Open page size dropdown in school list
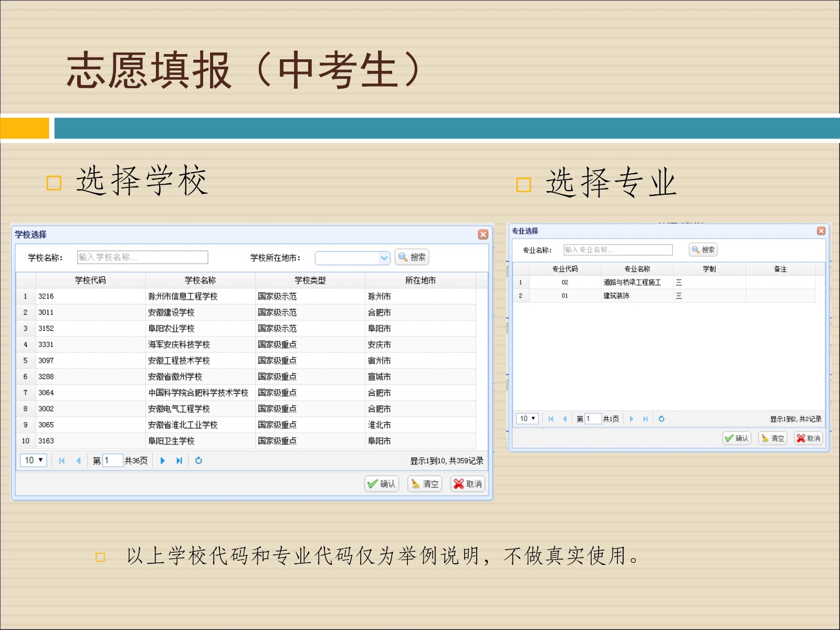Viewport: 840px width, 630px height. click(34, 460)
